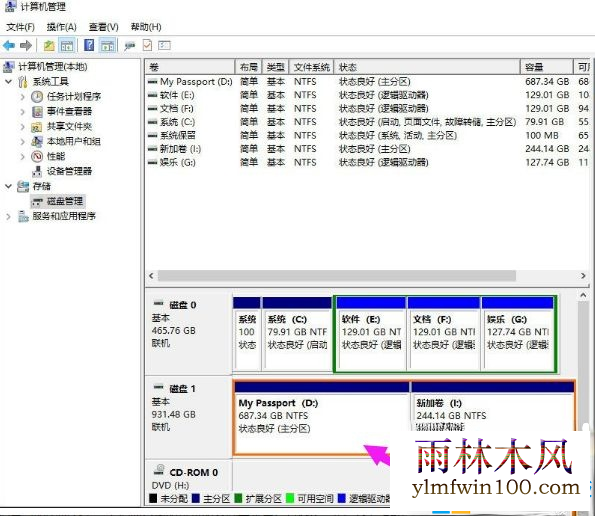Click the Properties checkmark toolbar icon

(x=147, y=46)
